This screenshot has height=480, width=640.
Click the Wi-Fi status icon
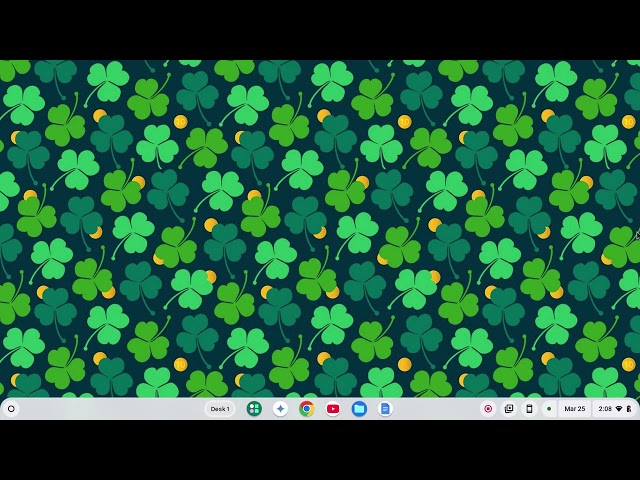[619, 409]
